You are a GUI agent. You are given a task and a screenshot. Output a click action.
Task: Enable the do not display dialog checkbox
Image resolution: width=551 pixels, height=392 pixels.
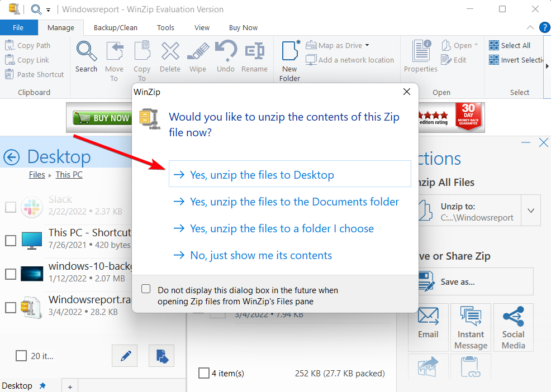(146, 288)
